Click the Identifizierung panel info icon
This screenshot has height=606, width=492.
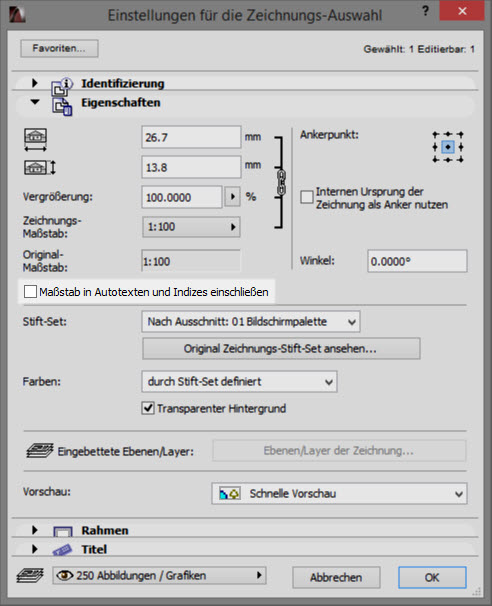pyautogui.click(x=62, y=87)
